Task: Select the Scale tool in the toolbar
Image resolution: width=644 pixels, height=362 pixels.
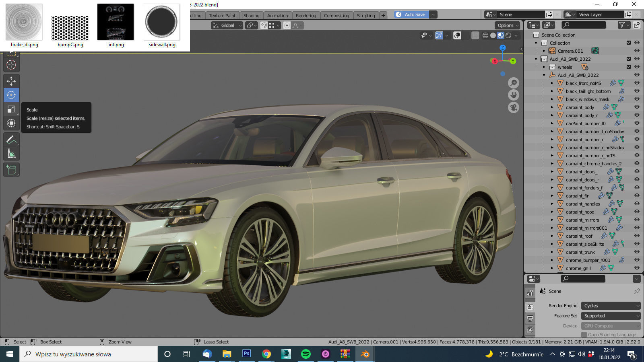Action: 11,109
